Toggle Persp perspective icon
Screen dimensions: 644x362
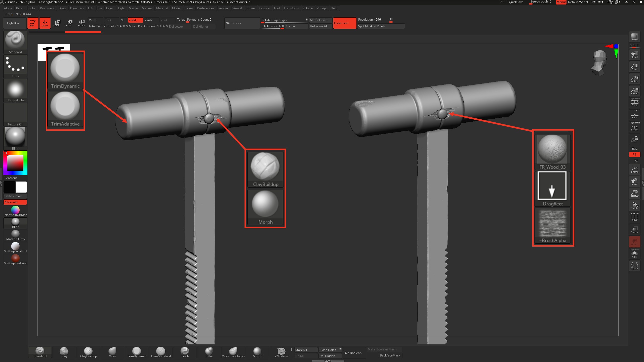pyautogui.click(x=634, y=102)
